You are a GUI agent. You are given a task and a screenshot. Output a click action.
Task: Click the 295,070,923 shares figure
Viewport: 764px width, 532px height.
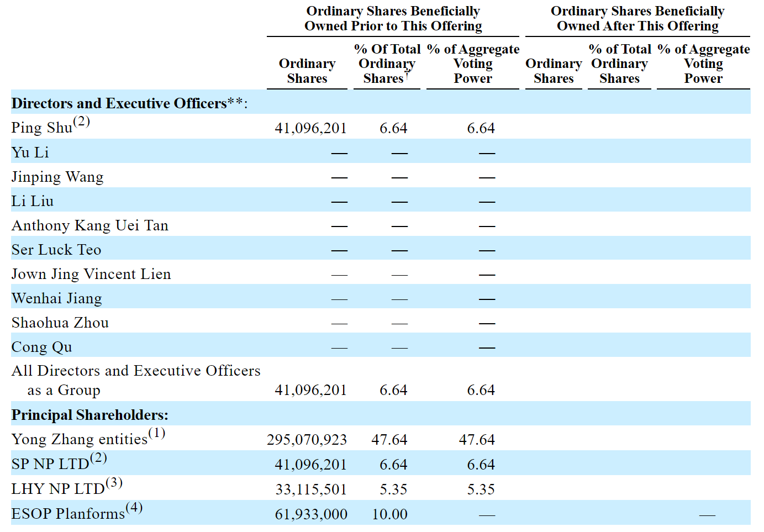[x=307, y=440]
